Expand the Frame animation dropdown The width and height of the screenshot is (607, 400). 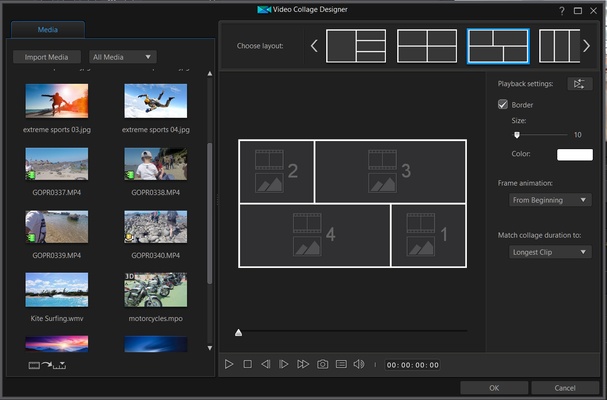(x=550, y=200)
